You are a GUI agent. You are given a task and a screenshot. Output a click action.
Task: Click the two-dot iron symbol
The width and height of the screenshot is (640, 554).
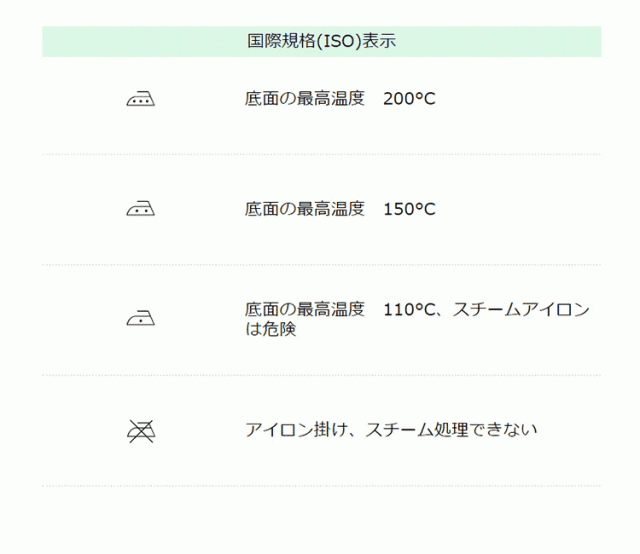coord(141,209)
